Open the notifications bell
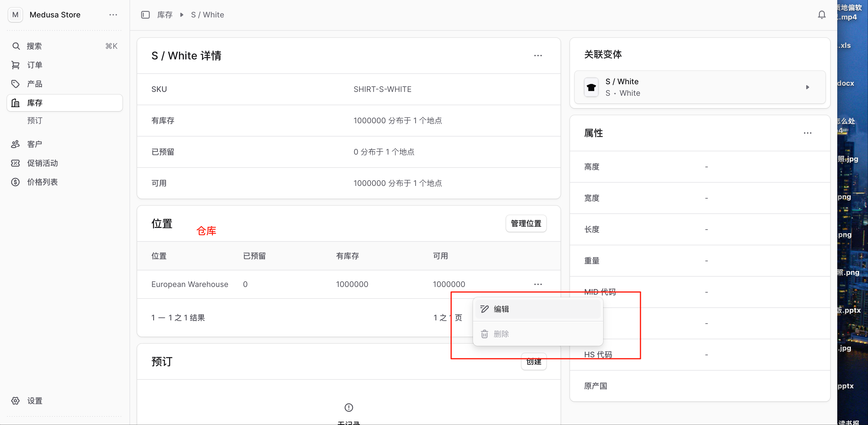The image size is (868, 425). point(822,15)
